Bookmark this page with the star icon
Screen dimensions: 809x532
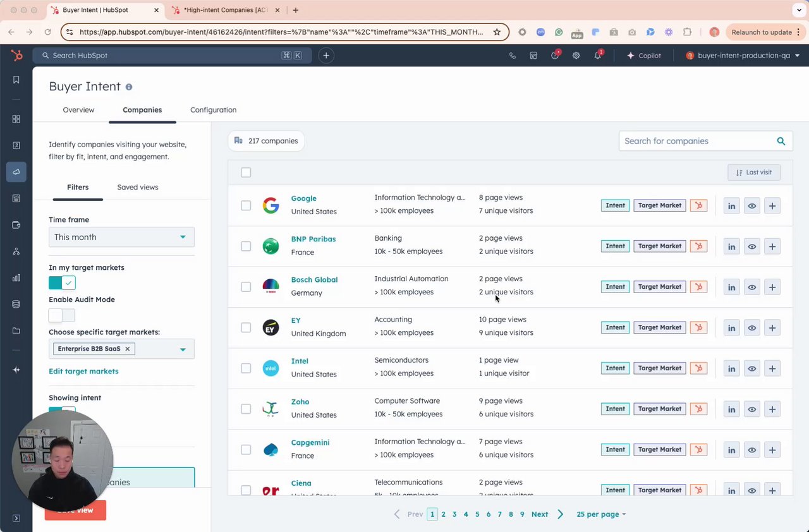click(x=497, y=32)
